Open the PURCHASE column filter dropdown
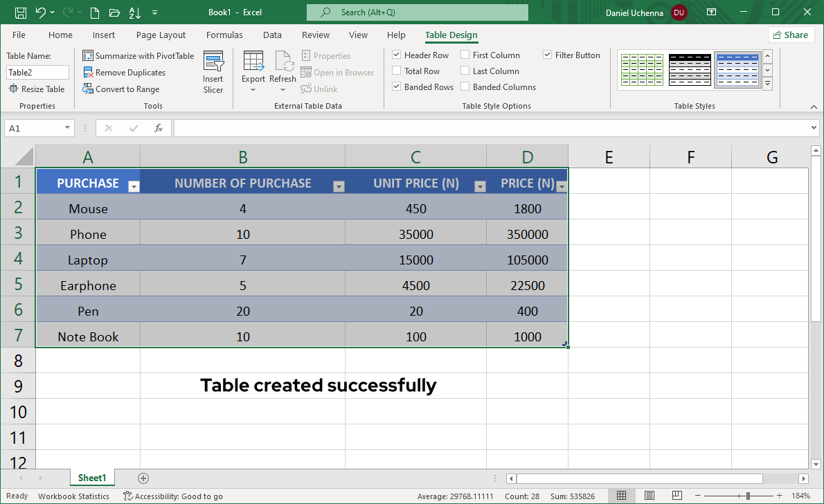824x504 pixels. [x=134, y=186]
